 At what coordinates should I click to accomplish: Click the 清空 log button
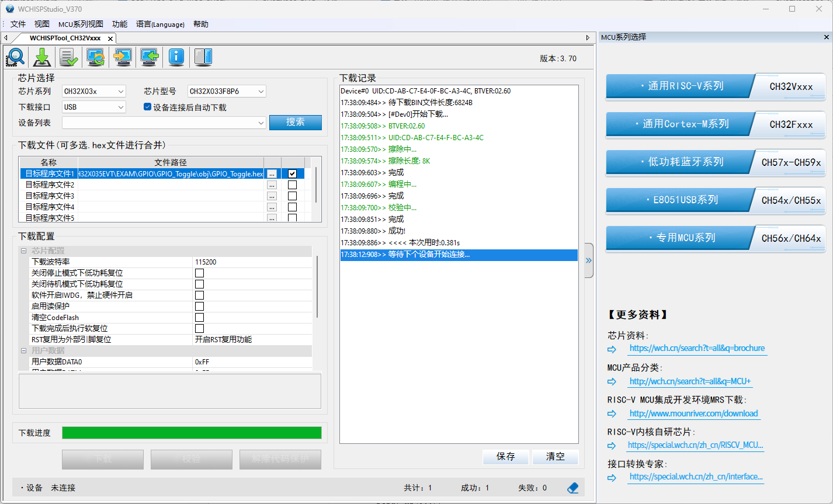pyautogui.click(x=556, y=457)
